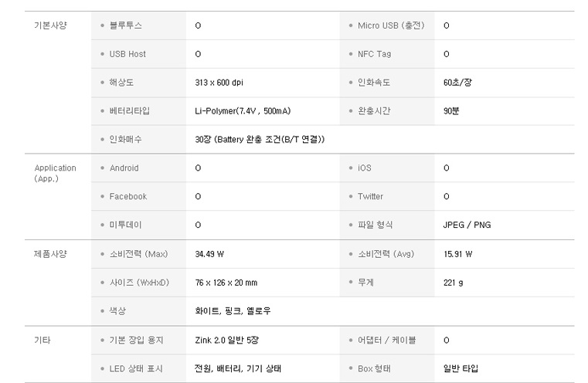Click the 화이트, 핑크, 옐로우 color value
Viewport: 588px width, 383px height.
[233, 311]
